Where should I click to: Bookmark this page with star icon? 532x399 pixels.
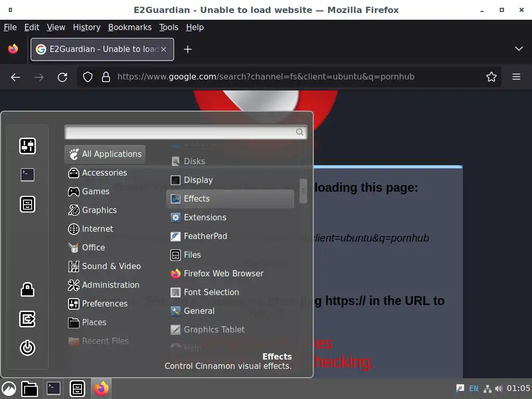(x=491, y=77)
